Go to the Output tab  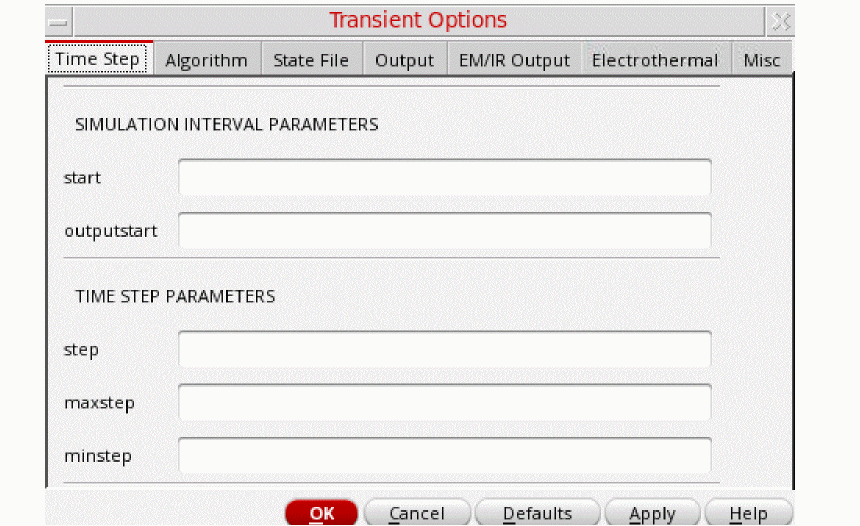(404, 60)
